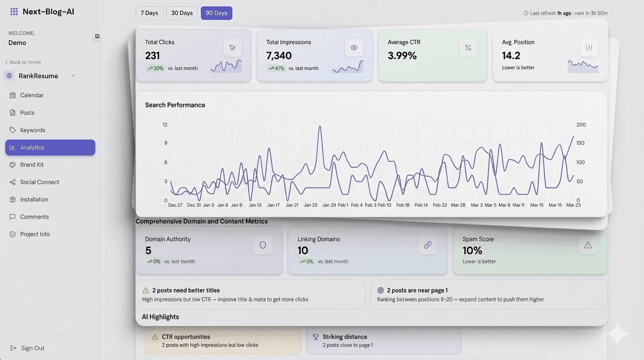Click the Comments chat bubble icon
This screenshot has width=644, height=360.
tap(12, 217)
